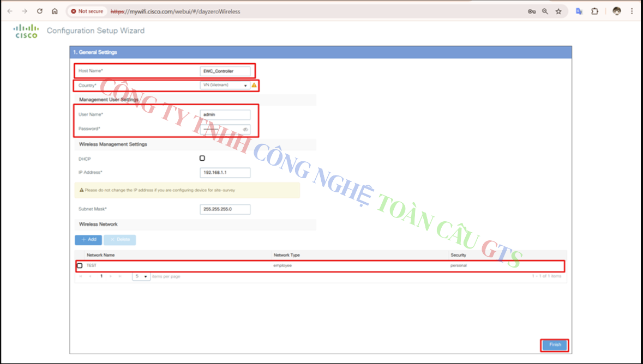Go to first page pagination arrow
The height and width of the screenshot is (364, 643).
[x=80, y=276]
